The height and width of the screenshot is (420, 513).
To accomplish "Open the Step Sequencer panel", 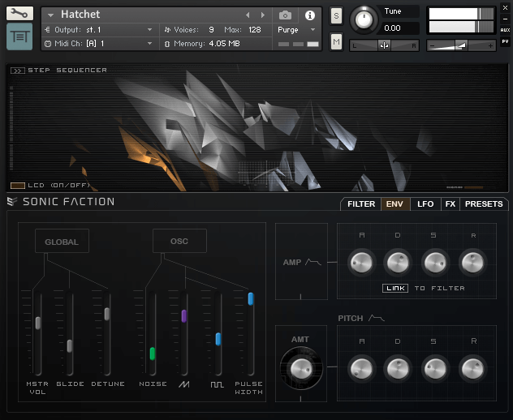I will [x=17, y=71].
